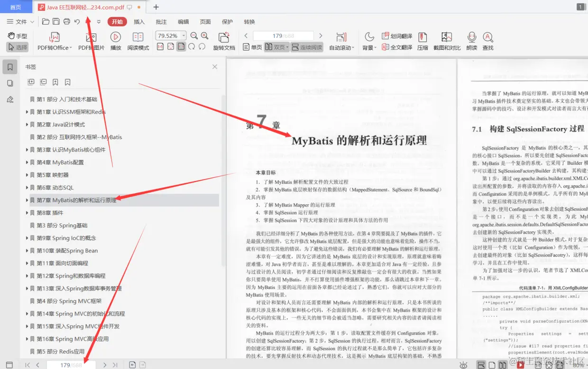The width and height of the screenshot is (588, 369).
Task: Close the 书签 bookmarks panel
Action: pos(215,67)
